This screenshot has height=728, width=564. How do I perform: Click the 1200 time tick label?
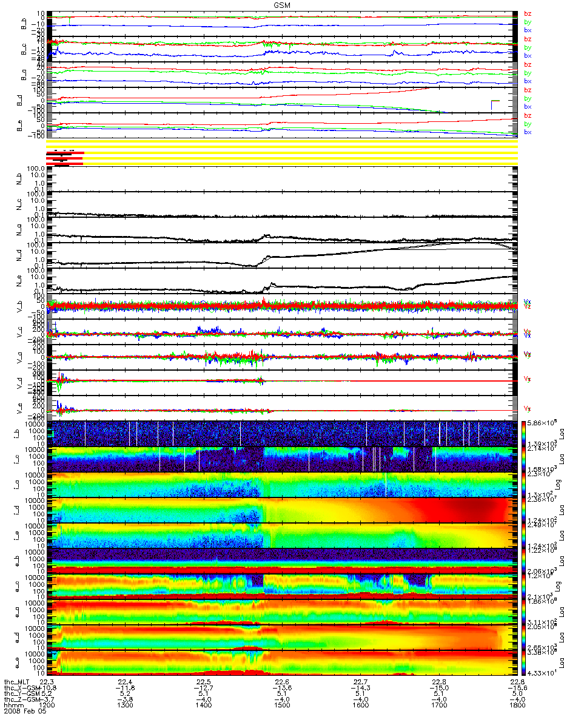click(47, 706)
